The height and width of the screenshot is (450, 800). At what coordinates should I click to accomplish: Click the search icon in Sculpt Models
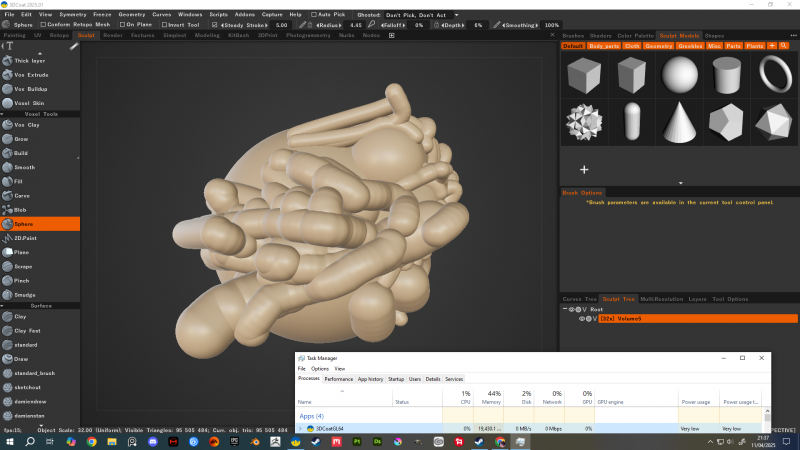click(786, 46)
